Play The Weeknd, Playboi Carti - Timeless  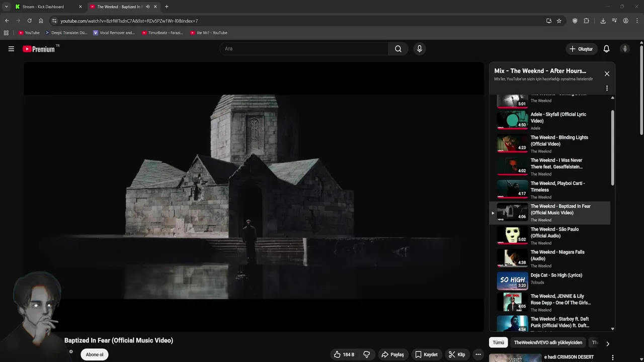click(549, 190)
